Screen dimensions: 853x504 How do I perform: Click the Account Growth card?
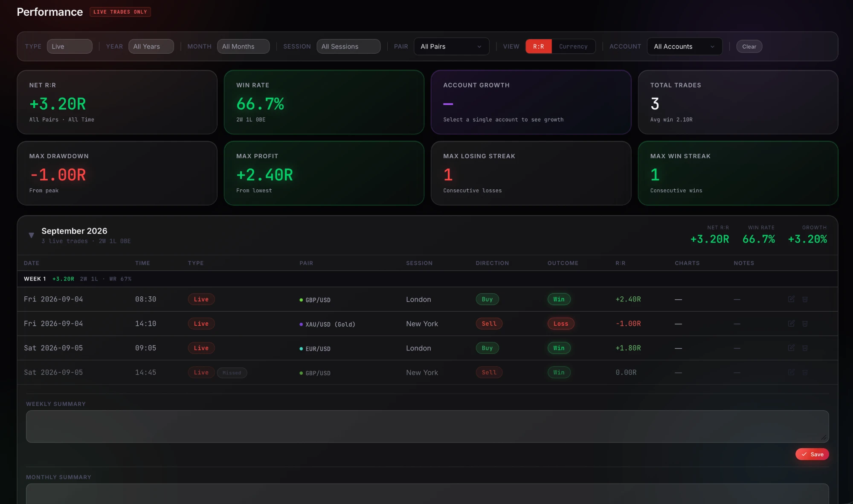[x=531, y=102]
